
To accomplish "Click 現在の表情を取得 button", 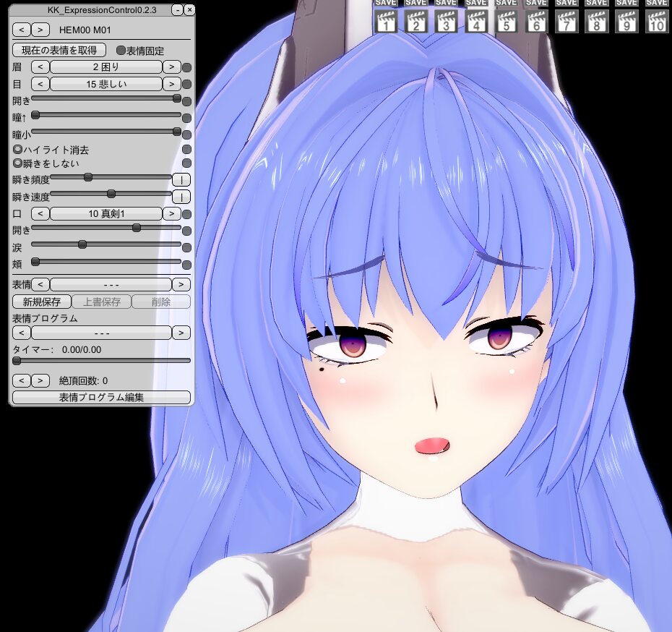I will pyautogui.click(x=59, y=50).
